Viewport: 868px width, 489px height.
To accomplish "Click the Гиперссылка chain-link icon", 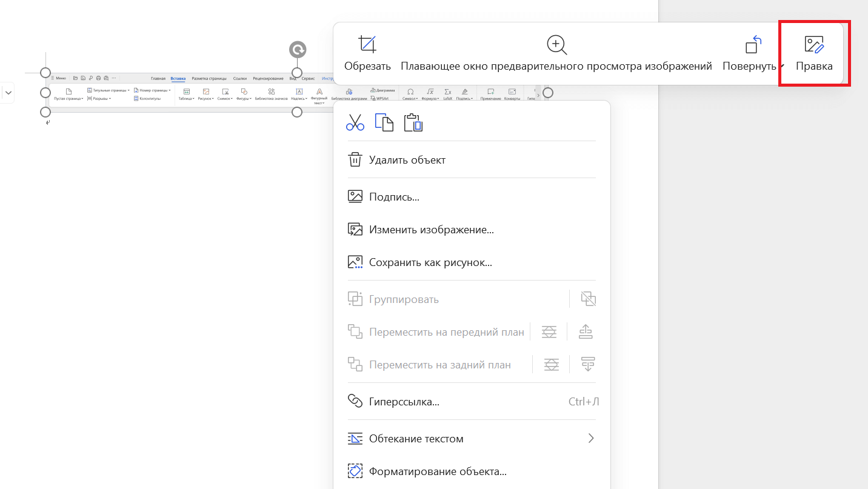I will coord(355,401).
